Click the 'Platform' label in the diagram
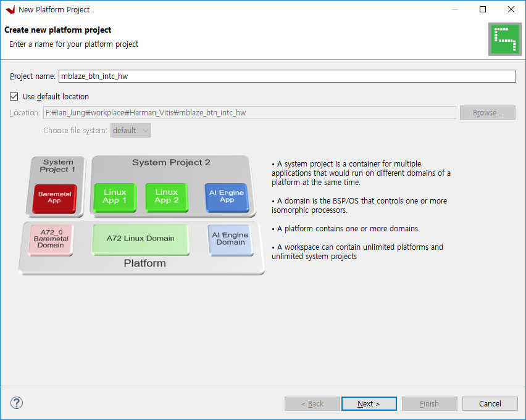Screen dimensions: 526x420 point(145,263)
